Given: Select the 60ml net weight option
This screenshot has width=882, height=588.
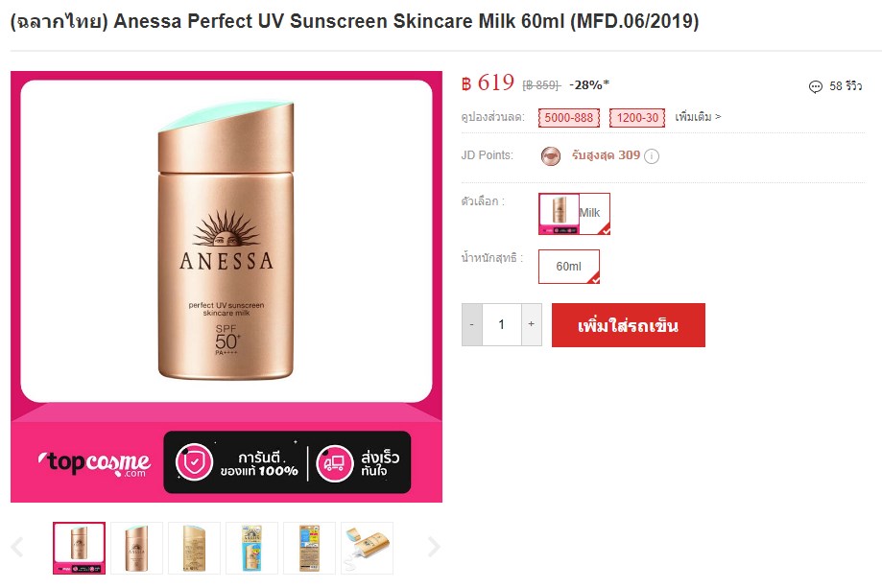Looking at the screenshot, I should (x=569, y=267).
